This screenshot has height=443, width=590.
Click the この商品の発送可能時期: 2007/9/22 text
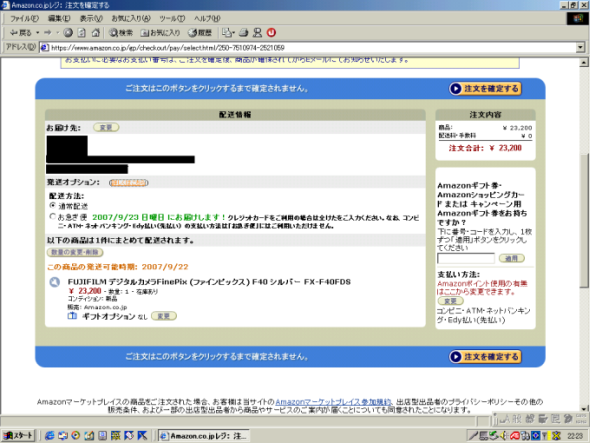coord(117,267)
